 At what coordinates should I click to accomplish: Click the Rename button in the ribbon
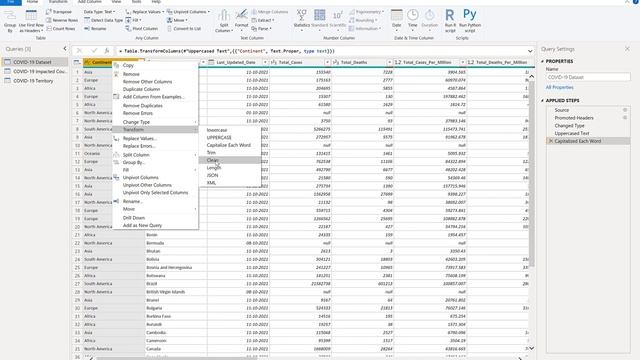(95, 29)
